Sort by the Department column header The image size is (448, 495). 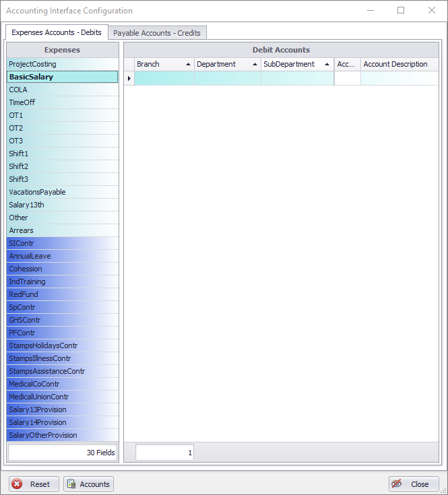pyautogui.click(x=227, y=64)
